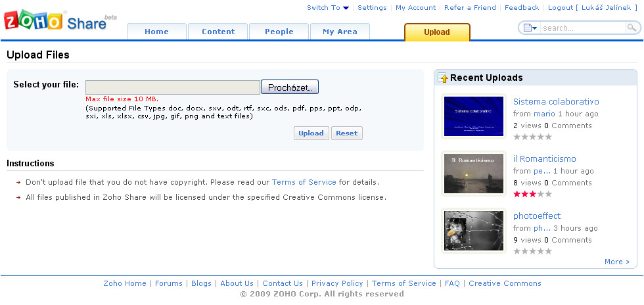Open the Sistema colaborativo thumbnail
The width and height of the screenshot is (644, 305).
[473, 116]
